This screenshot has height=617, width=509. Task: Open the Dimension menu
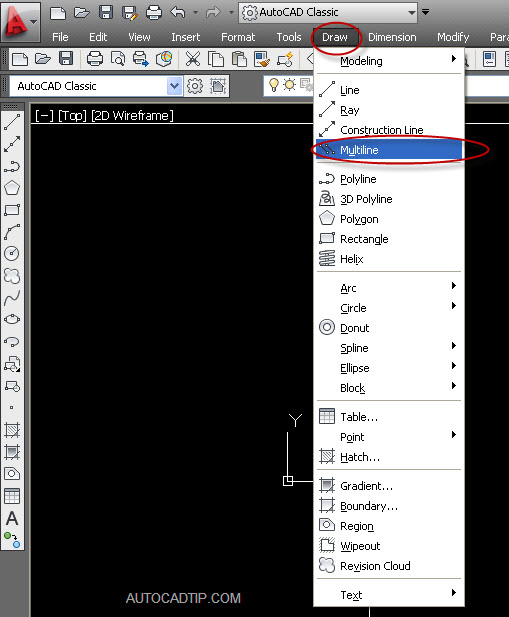pyautogui.click(x=392, y=37)
